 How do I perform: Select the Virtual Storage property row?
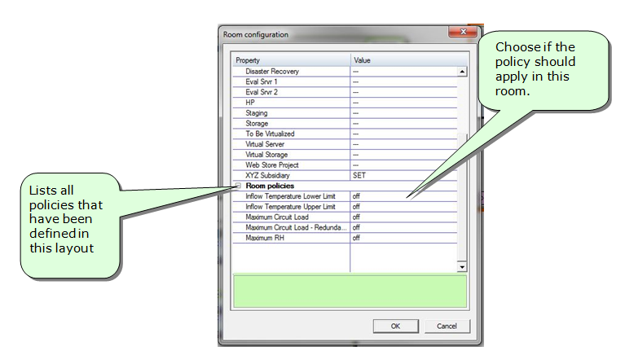pos(266,155)
